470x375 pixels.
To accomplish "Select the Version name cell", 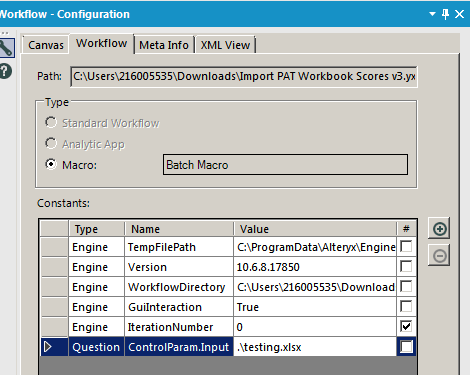I will click(x=179, y=267).
